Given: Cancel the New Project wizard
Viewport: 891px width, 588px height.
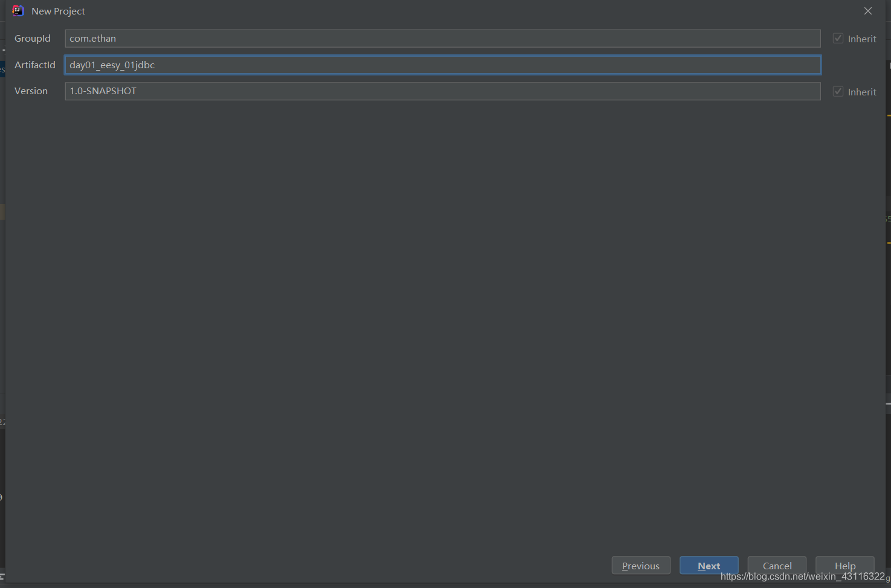Looking at the screenshot, I should coord(777,566).
